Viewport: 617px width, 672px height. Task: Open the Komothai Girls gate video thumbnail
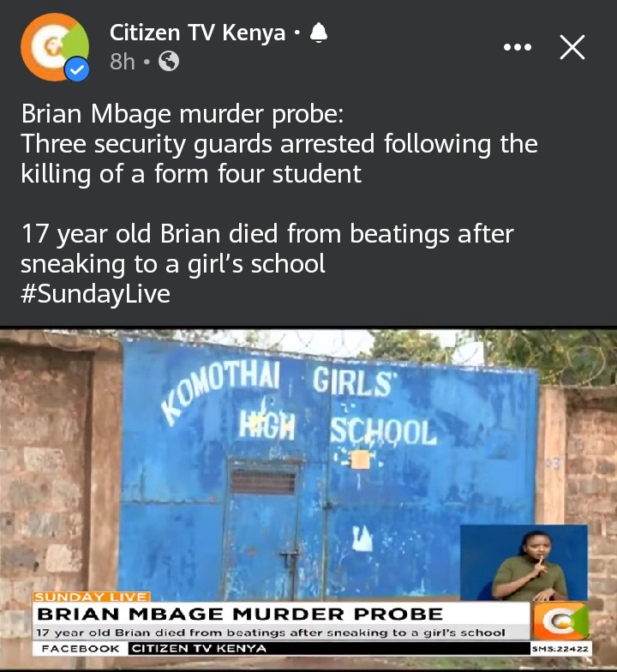[308, 499]
